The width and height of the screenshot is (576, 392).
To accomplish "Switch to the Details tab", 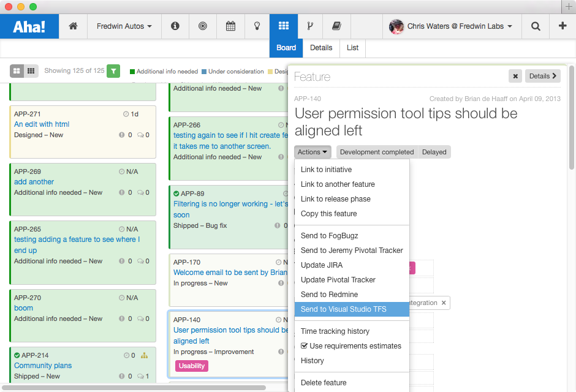I will pos(321,48).
